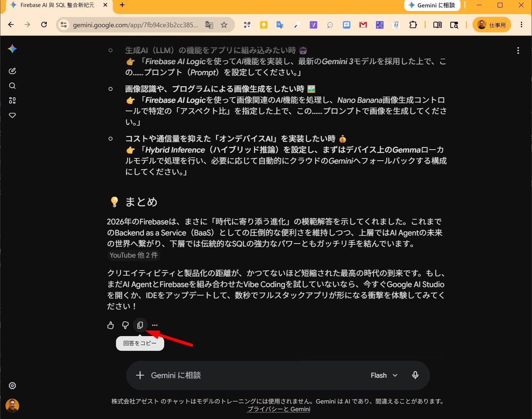Open the speech bubble chat extension

330,25
